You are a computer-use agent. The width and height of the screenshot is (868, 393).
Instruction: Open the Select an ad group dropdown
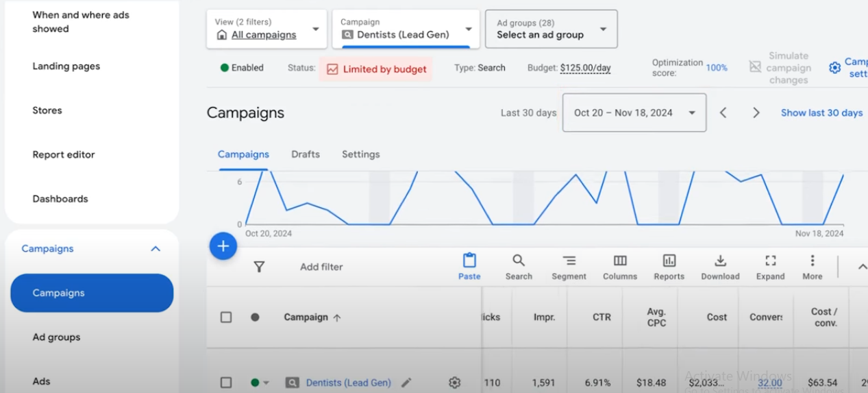tap(551, 29)
